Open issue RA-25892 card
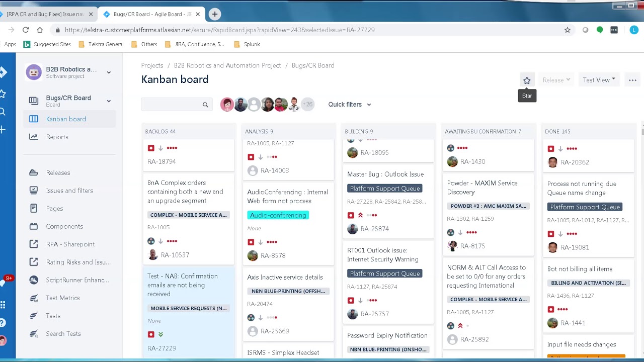 (474, 339)
